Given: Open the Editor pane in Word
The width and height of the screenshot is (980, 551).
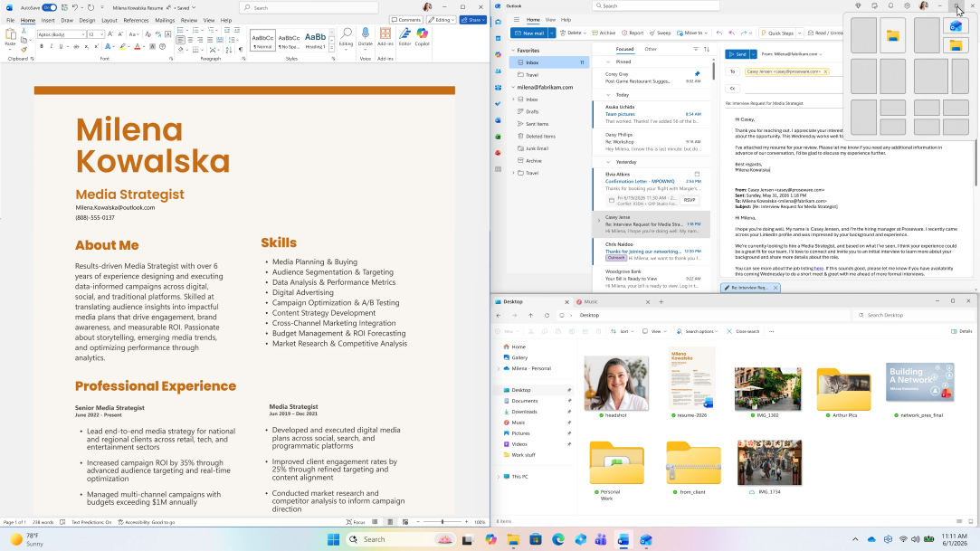Looking at the screenshot, I should pos(405,36).
